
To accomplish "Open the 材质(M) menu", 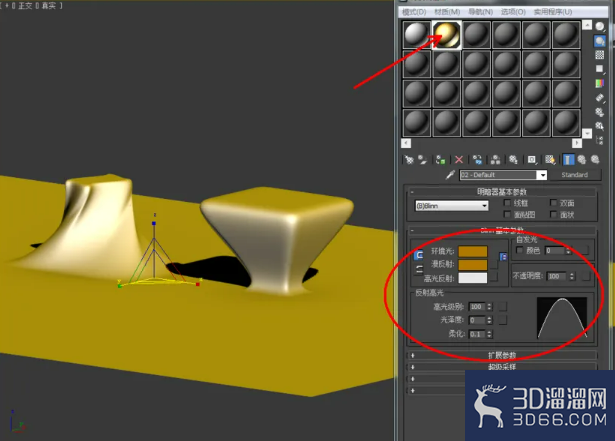I will [447, 12].
